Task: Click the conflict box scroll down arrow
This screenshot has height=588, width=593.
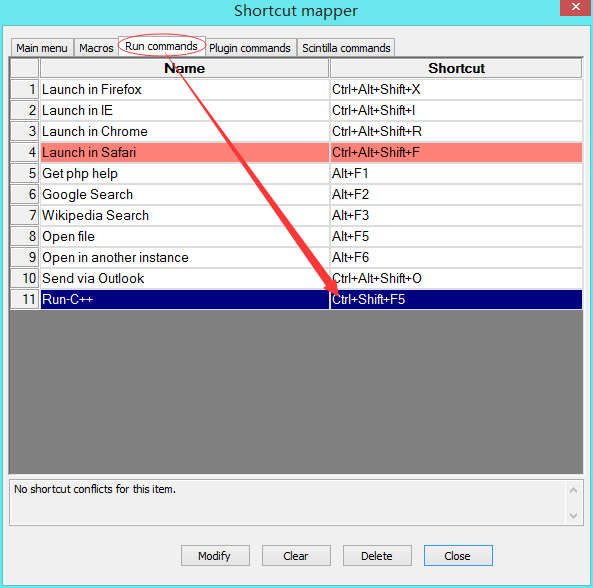Action: click(573, 516)
